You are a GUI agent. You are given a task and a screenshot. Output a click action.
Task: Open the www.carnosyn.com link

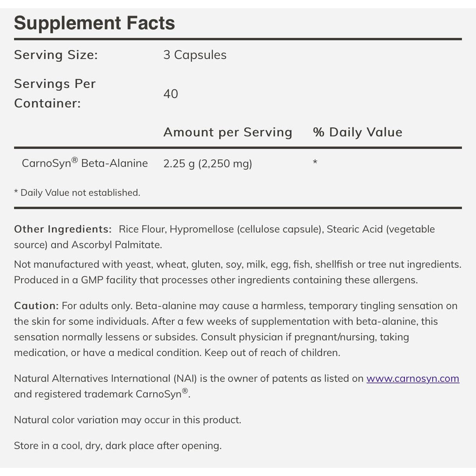coord(413,378)
